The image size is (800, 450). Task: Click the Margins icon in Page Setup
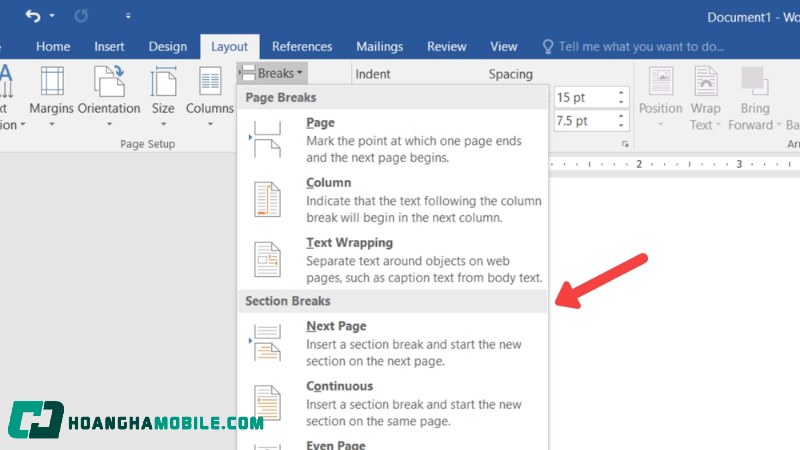pyautogui.click(x=51, y=84)
